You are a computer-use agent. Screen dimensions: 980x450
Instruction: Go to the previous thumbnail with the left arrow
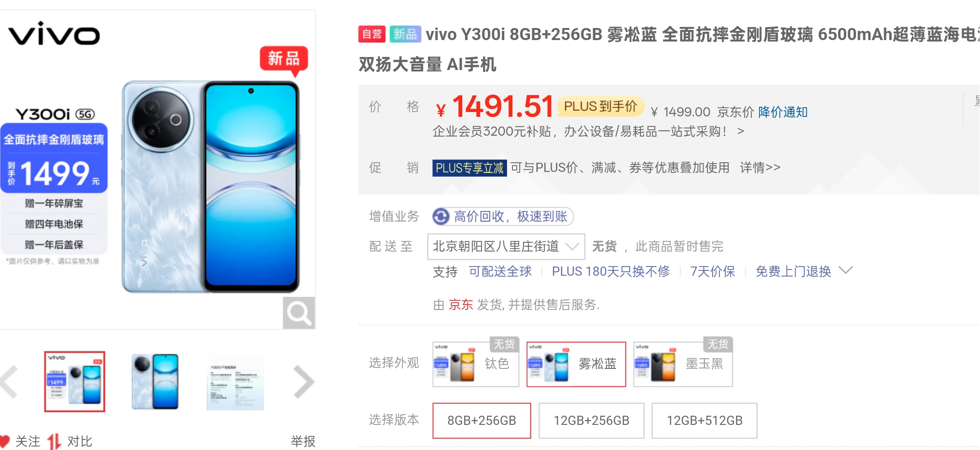[x=9, y=381]
